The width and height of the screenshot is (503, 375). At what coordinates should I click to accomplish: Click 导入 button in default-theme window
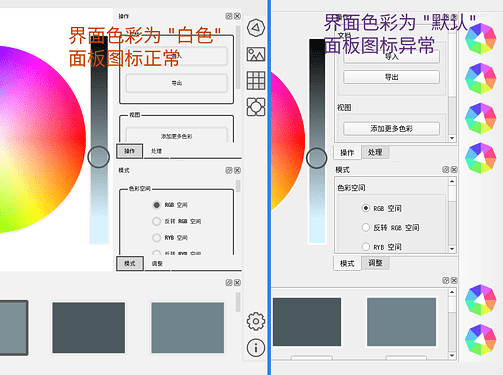coord(392,57)
